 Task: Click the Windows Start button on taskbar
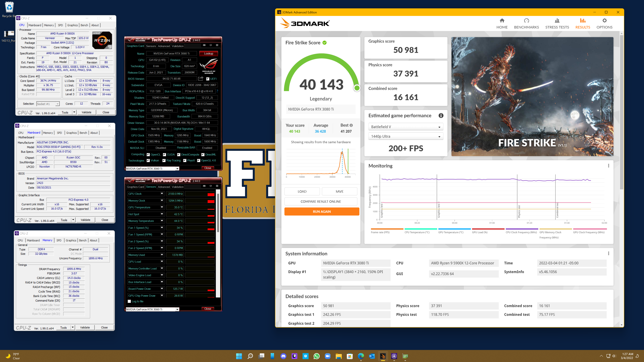(239, 356)
